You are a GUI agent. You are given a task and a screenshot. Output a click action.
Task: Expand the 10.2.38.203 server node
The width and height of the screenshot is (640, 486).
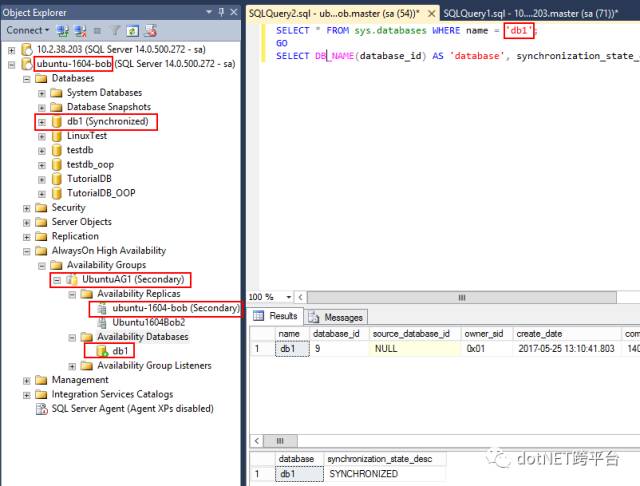coord(11,50)
